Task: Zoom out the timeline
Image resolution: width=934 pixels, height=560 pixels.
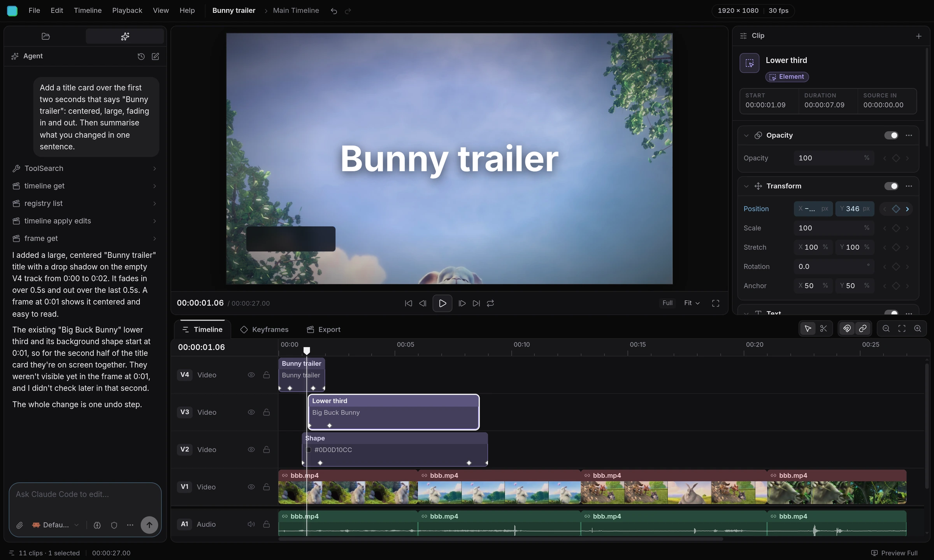Action: coord(886,329)
